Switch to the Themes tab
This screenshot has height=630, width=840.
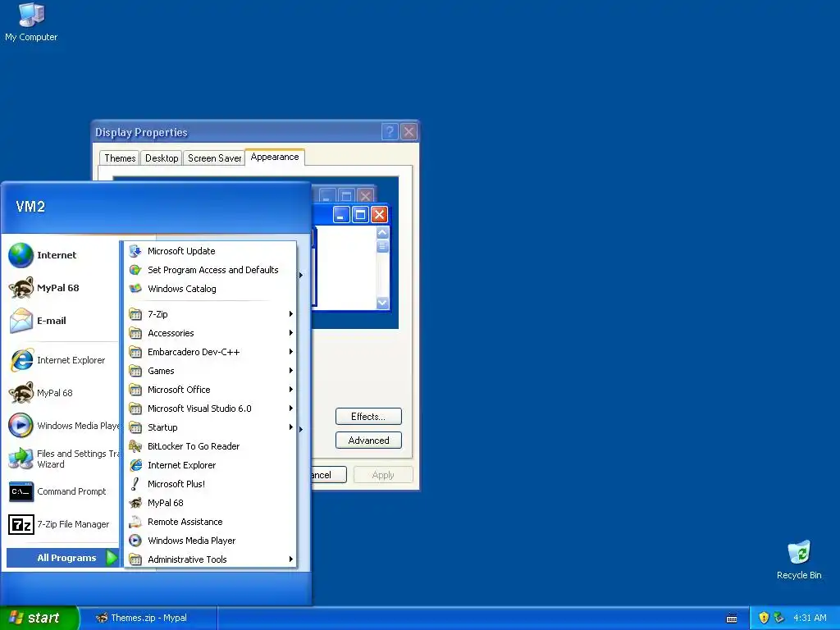pos(120,158)
